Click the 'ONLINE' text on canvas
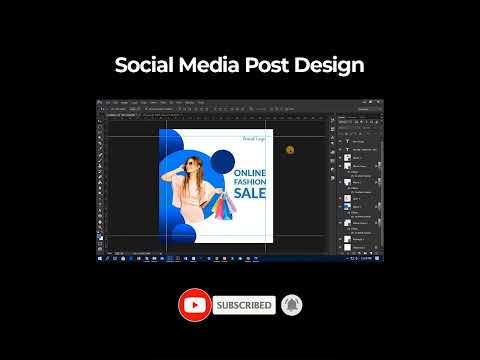The width and height of the screenshot is (480, 360). click(x=250, y=173)
